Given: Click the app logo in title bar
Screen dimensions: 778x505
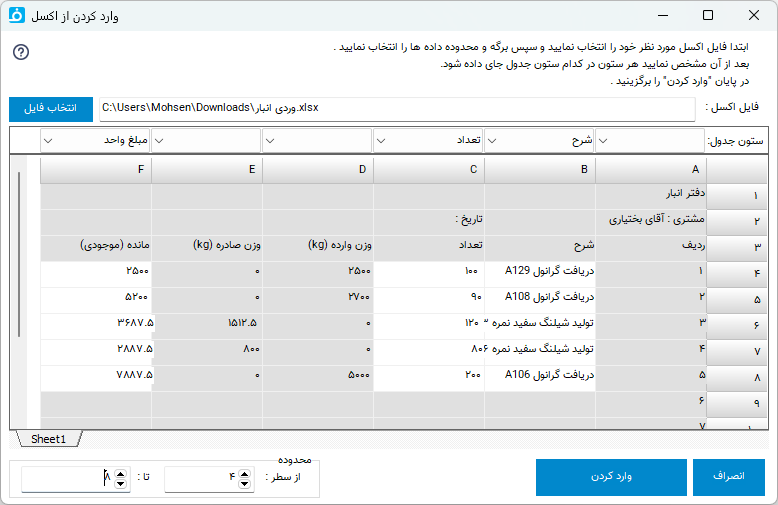Looking at the screenshot, I should [x=16, y=15].
